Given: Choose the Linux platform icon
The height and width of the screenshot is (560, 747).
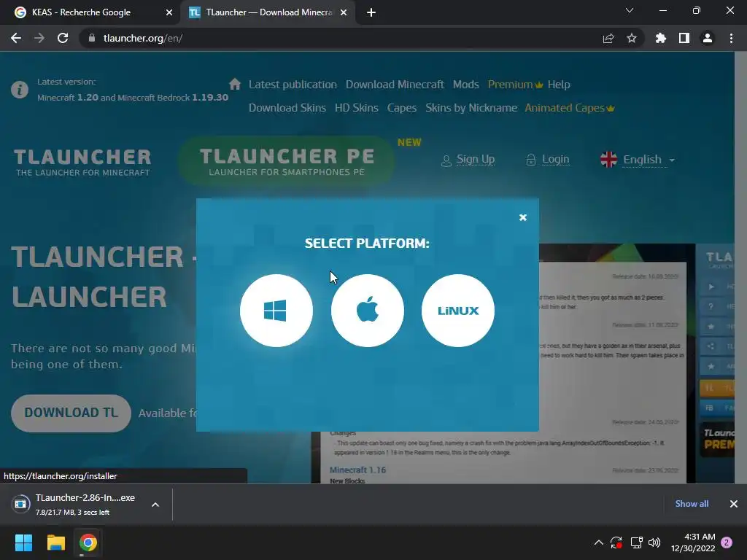Looking at the screenshot, I should [x=458, y=311].
